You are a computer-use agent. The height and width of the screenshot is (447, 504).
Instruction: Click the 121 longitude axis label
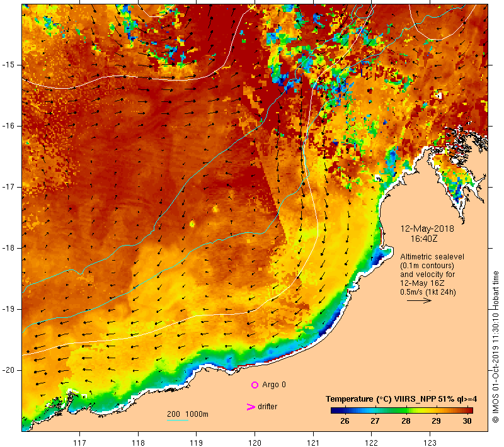click(x=313, y=443)
